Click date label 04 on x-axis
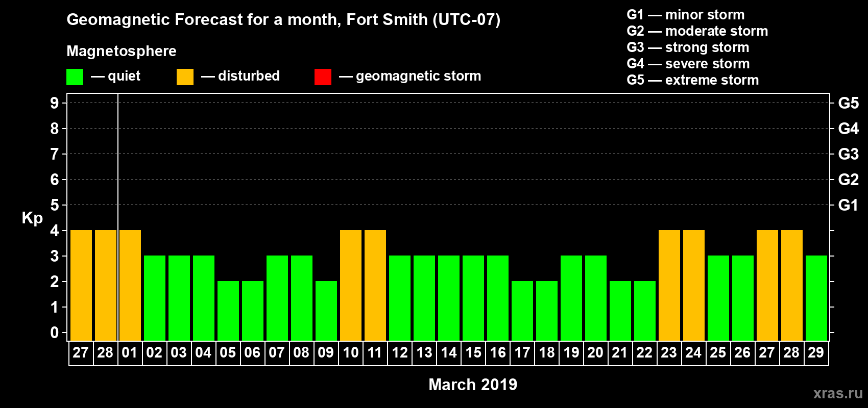This screenshot has width=868, height=408. coord(203,353)
